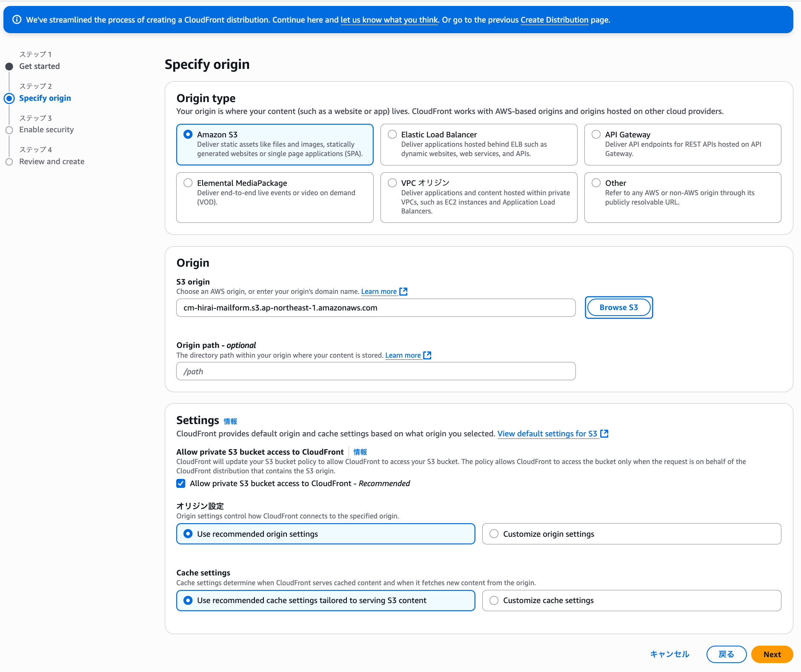Open the previous Create Distribution page link
Screen dimensions: 801x672
555,20
